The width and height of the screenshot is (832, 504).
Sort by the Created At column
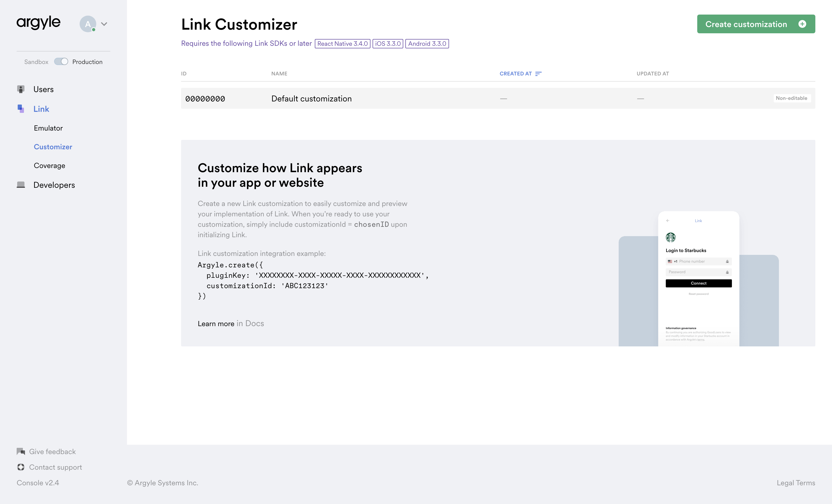pyautogui.click(x=516, y=74)
